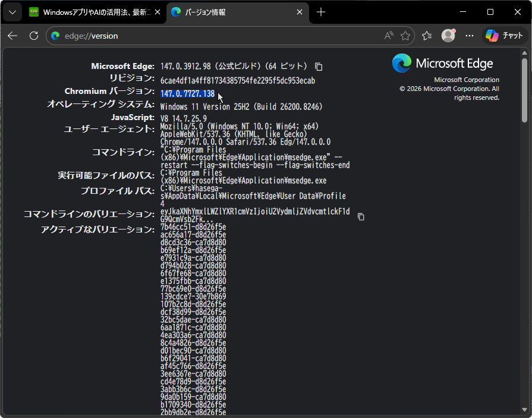532x418 pixels.
Task: Click scrollbar up arrow
Action: [524, 52]
